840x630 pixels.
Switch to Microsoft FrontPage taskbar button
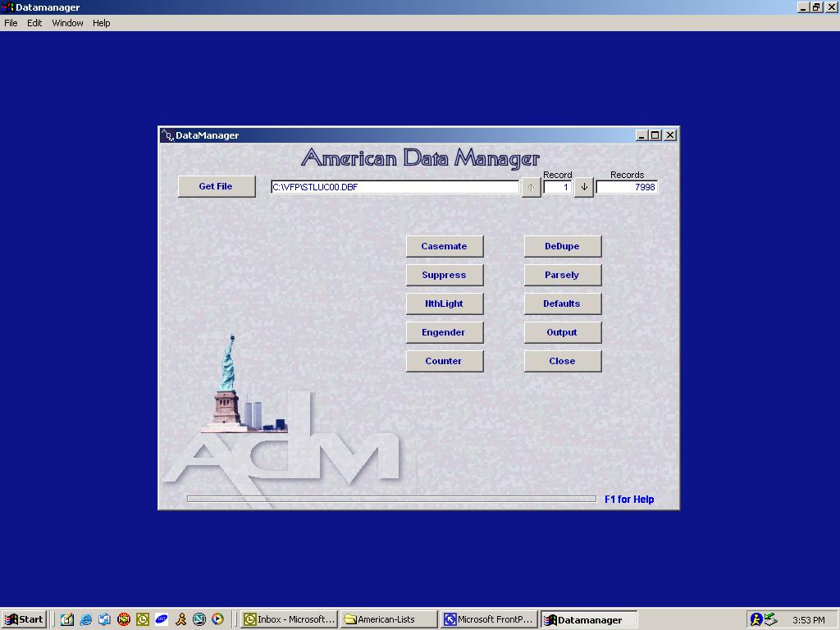(489, 619)
